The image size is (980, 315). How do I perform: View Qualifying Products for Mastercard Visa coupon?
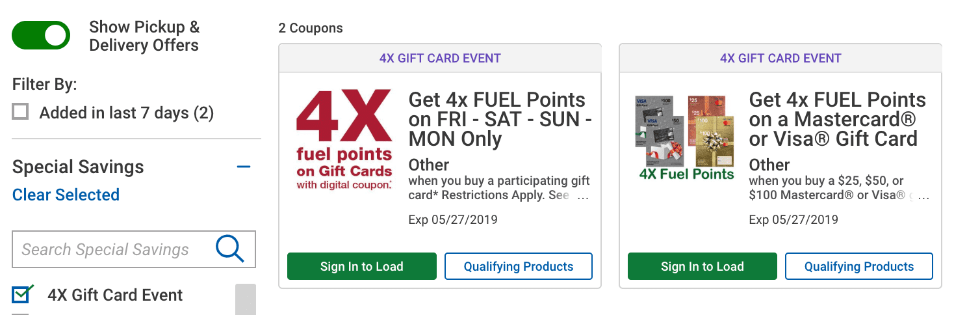859,266
